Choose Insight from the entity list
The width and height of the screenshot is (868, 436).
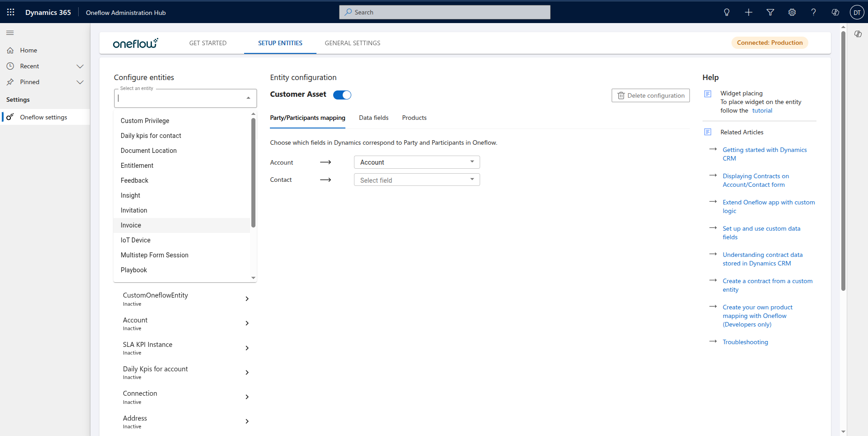pyautogui.click(x=182, y=195)
